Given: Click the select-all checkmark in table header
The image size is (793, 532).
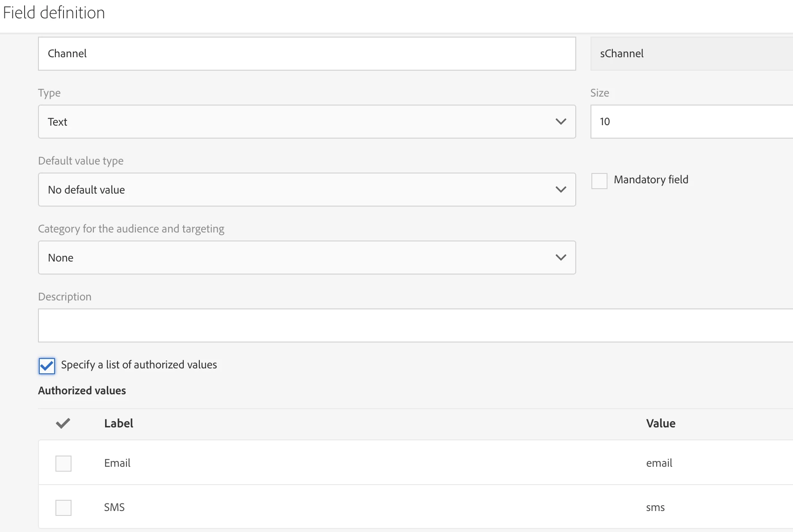Looking at the screenshot, I should (63, 423).
